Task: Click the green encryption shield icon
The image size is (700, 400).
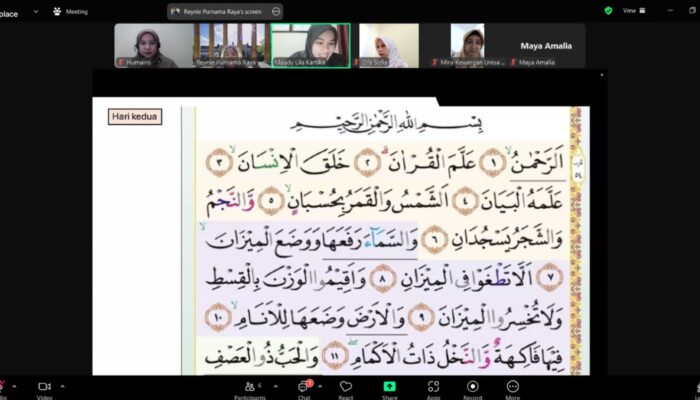Action: [608, 11]
